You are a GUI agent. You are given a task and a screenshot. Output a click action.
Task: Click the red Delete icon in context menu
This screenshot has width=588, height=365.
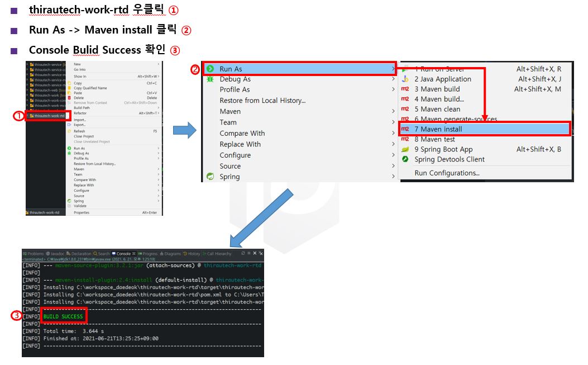click(x=69, y=98)
